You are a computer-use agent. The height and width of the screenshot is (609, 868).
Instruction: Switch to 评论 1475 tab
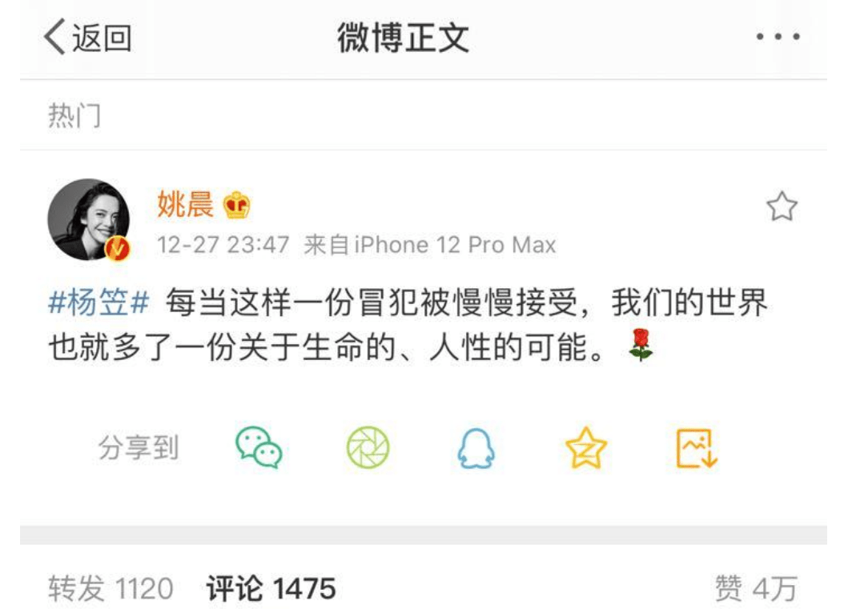(271, 588)
